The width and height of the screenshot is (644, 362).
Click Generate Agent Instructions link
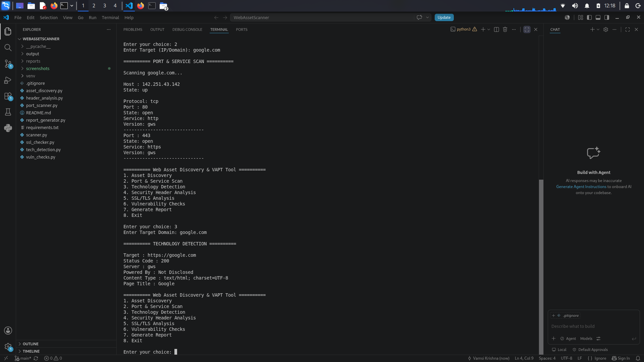point(581,187)
